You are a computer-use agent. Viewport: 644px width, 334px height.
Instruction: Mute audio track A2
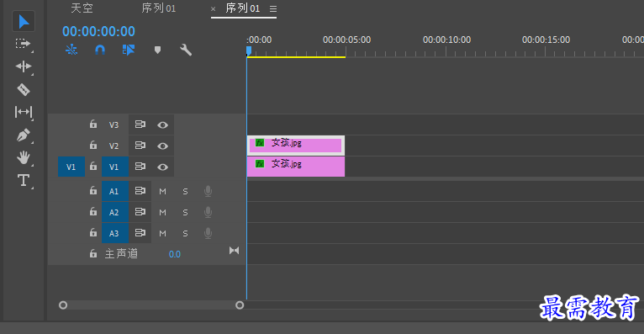[162, 212]
